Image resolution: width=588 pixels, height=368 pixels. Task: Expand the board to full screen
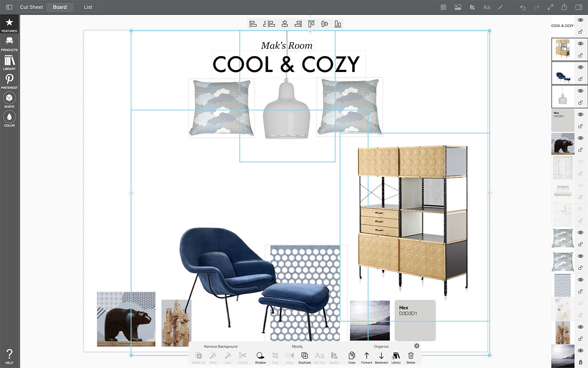(550, 7)
